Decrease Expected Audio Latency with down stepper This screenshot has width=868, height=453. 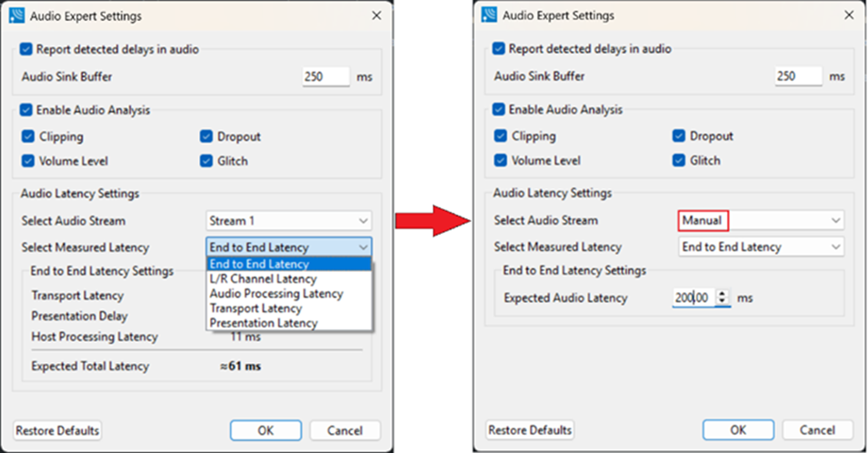[x=723, y=302]
